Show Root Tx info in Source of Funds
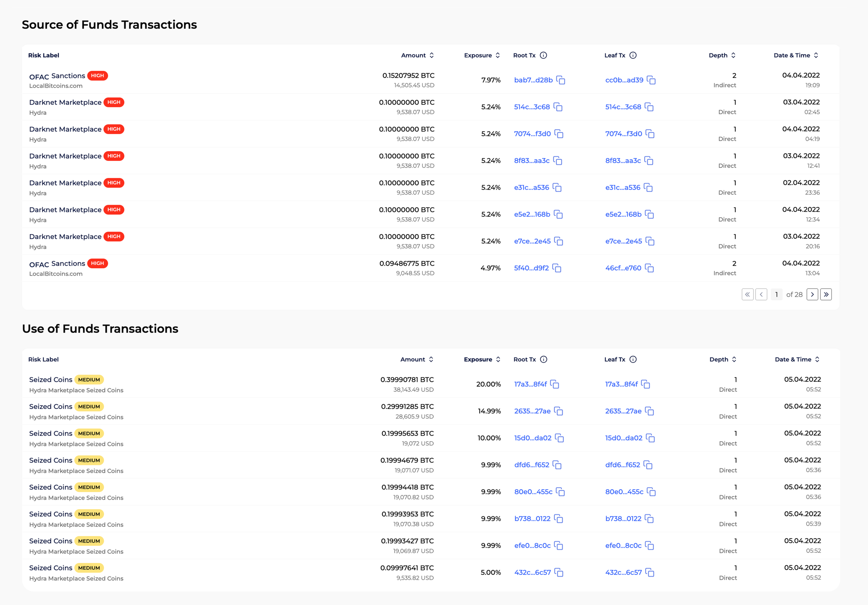Screen dimensions: 868x605 [x=543, y=55]
